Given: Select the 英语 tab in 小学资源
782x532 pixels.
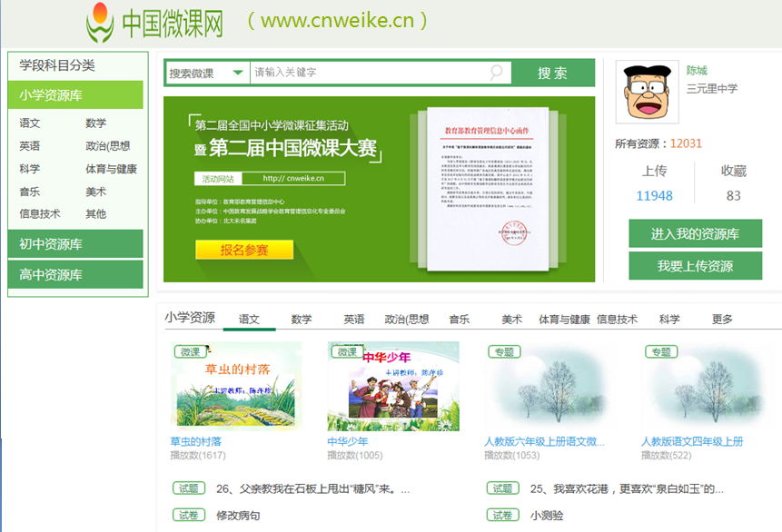Looking at the screenshot, I should coord(354,320).
